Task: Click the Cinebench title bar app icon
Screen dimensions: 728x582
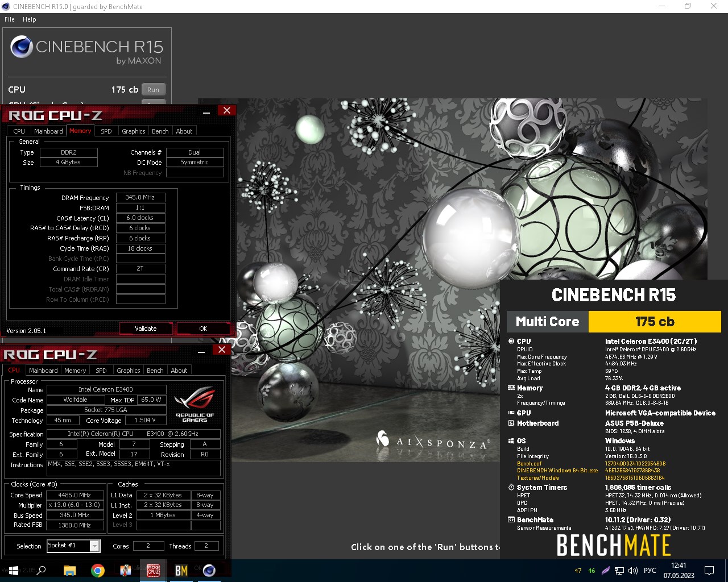Action: pos(6,6)
